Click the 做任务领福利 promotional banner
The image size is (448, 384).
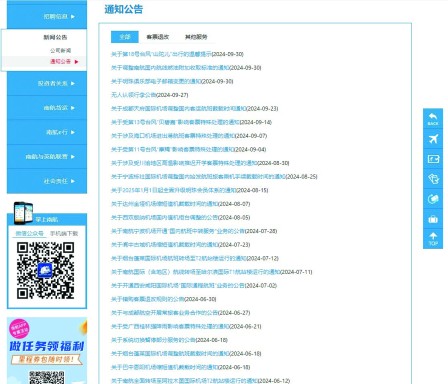(x=47, y=351)
